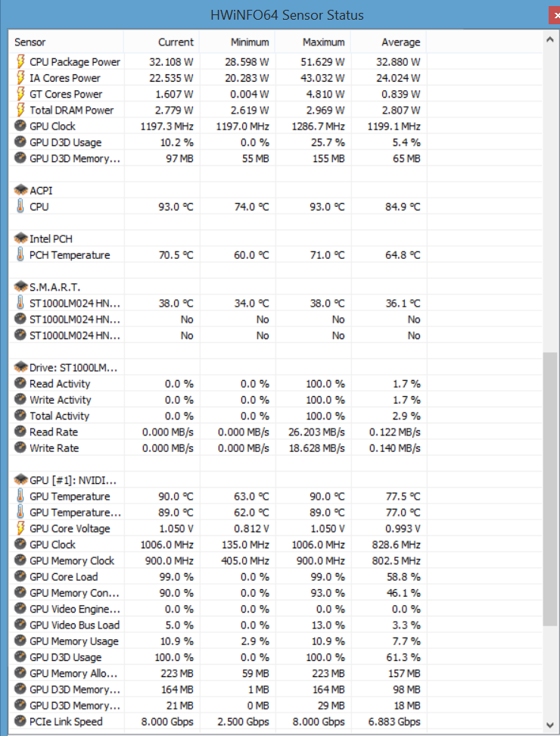Click the scroll up arrow

550,38
